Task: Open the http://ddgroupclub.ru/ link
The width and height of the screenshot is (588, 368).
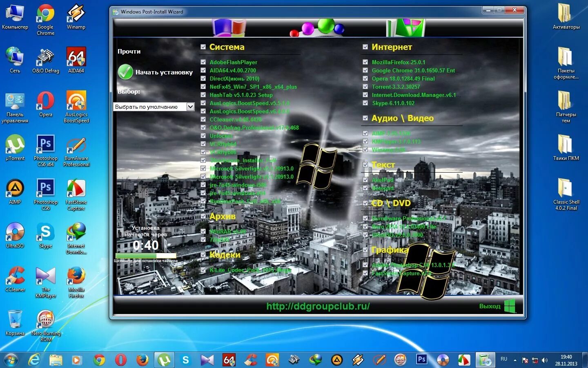Action: [x=318, y=306]
